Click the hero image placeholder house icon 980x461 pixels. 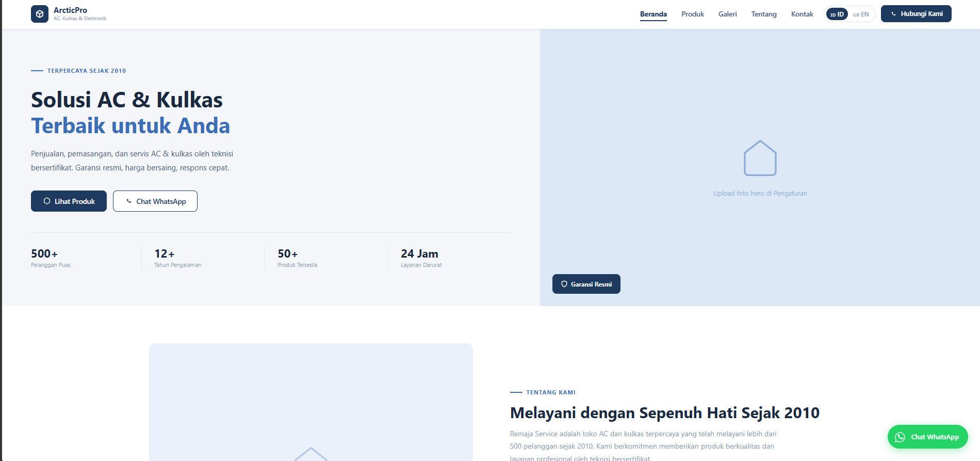pyautogui.click(x=760, y=158)
